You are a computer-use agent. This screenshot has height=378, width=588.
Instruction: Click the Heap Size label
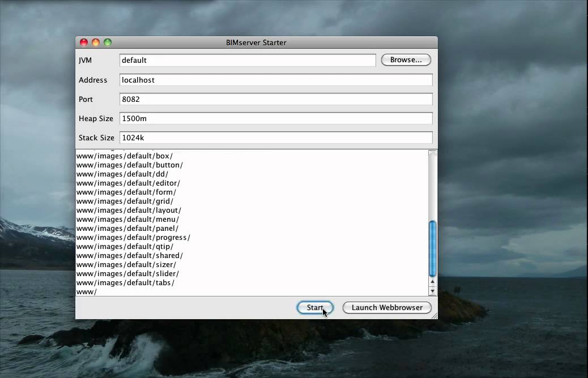(96, 118)
